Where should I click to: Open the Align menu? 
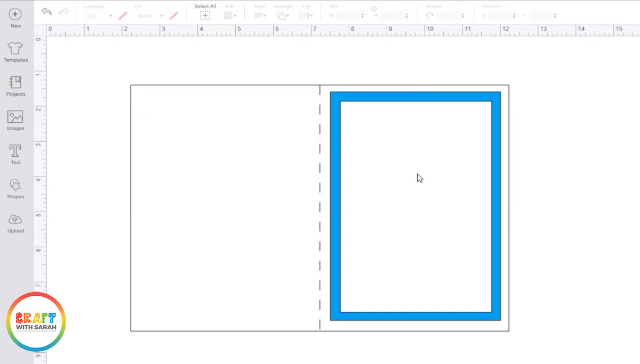point(259,15)
